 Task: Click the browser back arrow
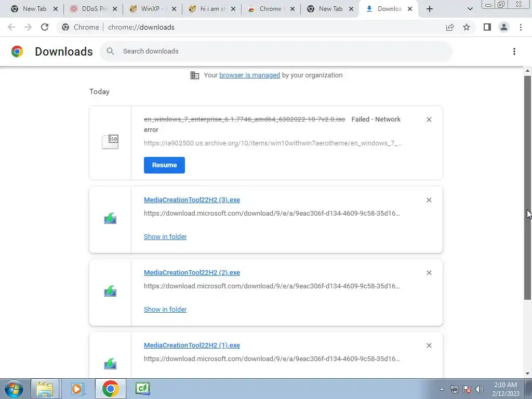point(11,27)
